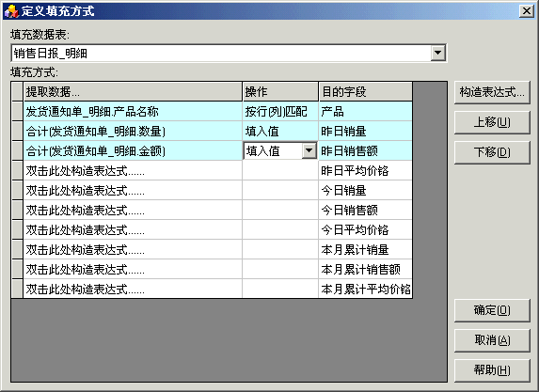Click the 上移(U) button
The width and height of the screenshot is (539, 392).
pos(492,122)
